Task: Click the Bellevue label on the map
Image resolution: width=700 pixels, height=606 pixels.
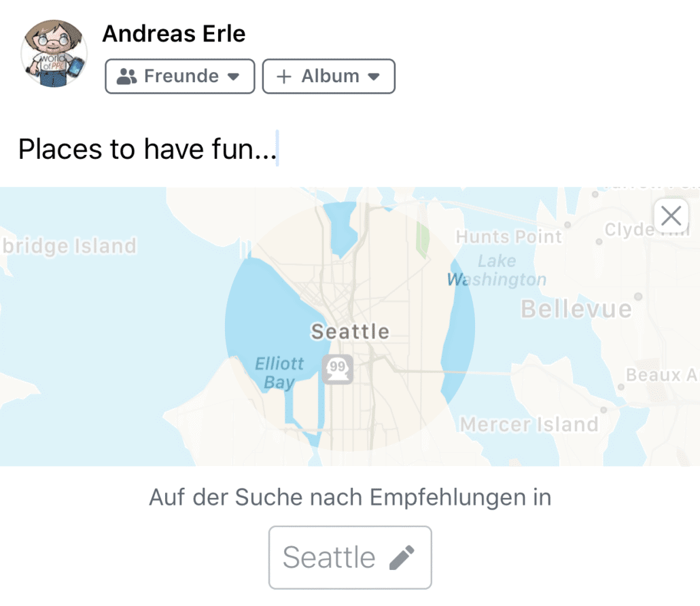Action: click(576, 309)
